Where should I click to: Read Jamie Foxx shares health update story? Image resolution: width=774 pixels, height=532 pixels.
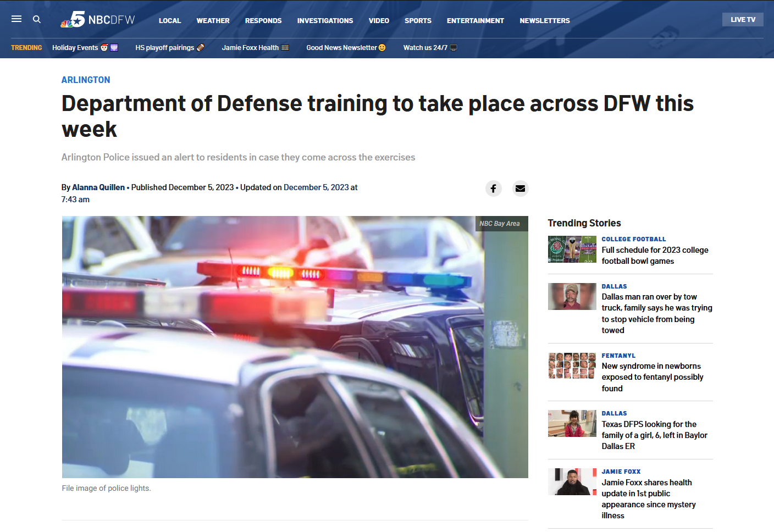click(x=649, y=499)
